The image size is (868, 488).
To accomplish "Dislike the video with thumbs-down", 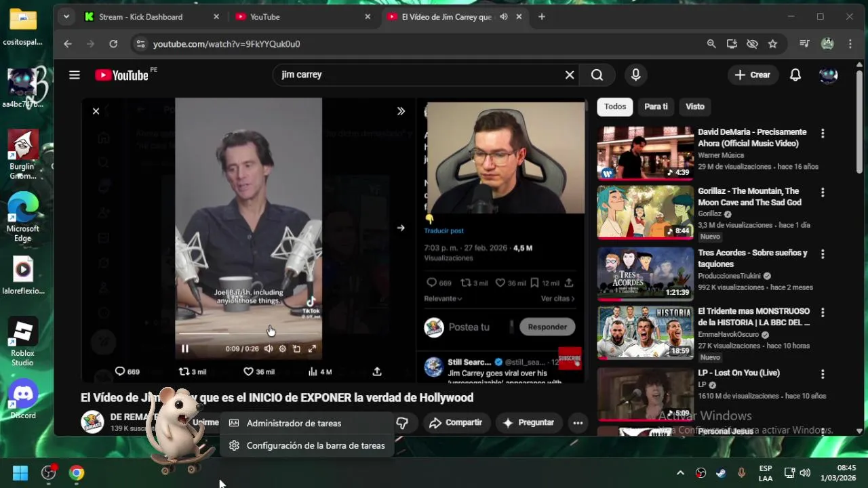I will pos(402,422).
